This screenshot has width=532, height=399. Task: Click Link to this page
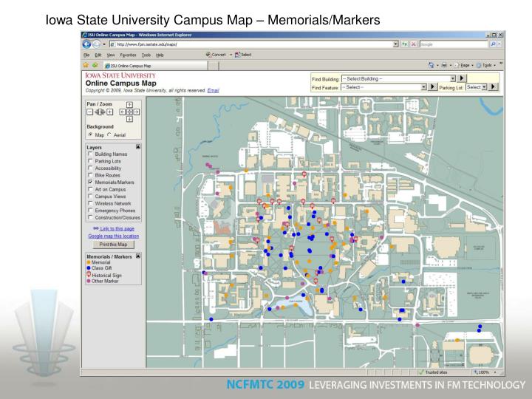coord(117,228)
